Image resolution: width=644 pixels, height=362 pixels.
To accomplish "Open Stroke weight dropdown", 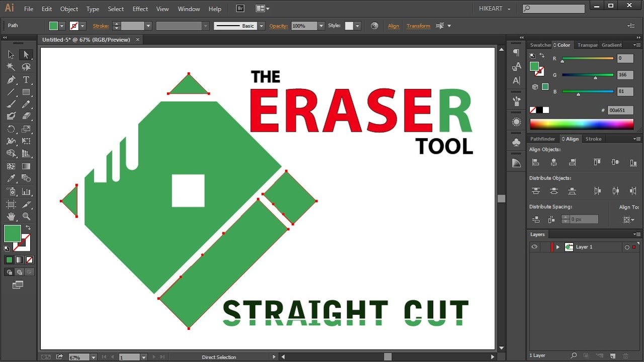I will click(x=148, y=26).
